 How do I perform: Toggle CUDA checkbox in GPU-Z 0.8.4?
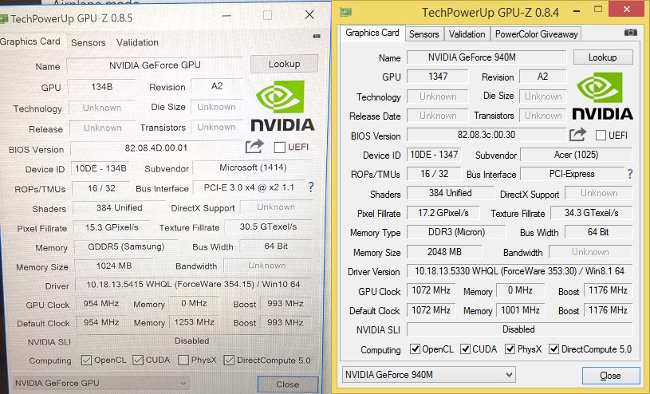pyautogui.click(x=465, y=349)
